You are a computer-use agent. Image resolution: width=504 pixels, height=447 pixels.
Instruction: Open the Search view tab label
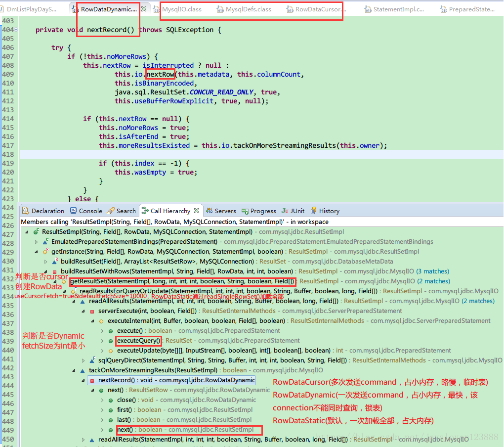pos(126,211)
